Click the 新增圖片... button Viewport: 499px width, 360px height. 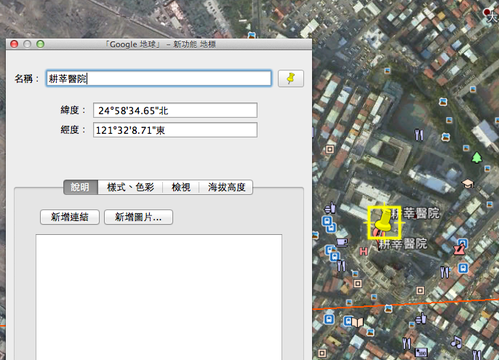(x=138, y=217)
